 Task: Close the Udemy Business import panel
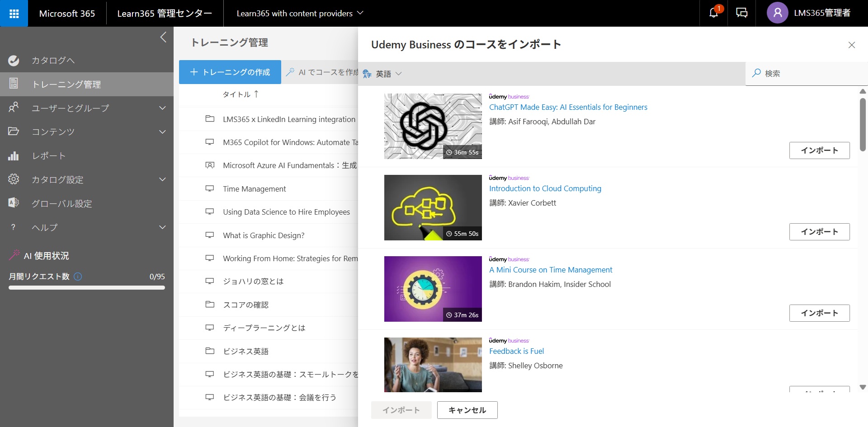pos(852,45)
